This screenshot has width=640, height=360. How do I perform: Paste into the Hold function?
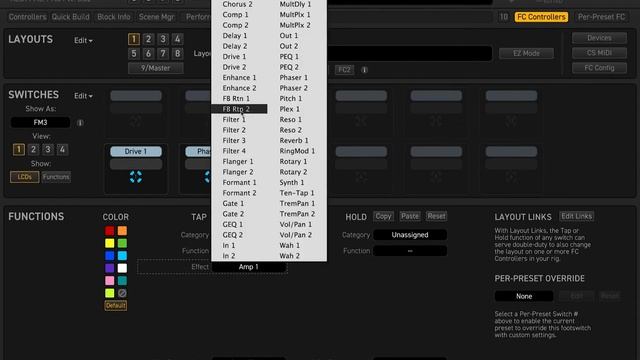[409, 216]
